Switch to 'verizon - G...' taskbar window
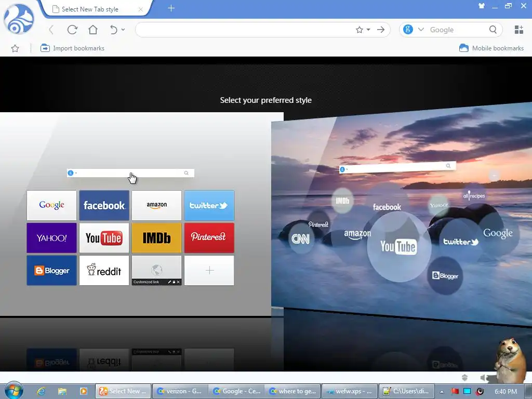 (179, 391)
